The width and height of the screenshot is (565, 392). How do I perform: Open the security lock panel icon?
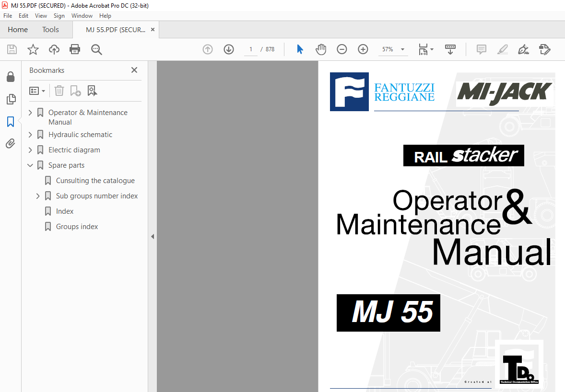click(11, 77)
